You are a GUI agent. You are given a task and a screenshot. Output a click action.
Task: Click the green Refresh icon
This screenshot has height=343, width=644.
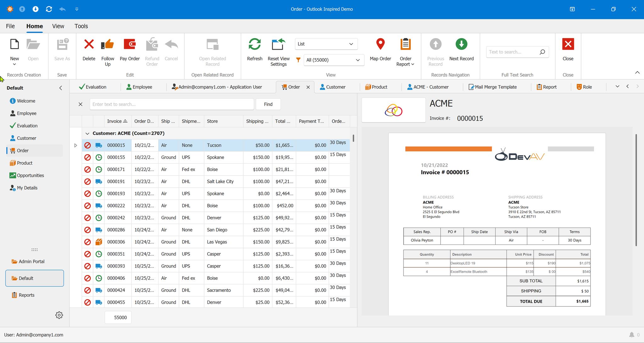click(255, 44)
